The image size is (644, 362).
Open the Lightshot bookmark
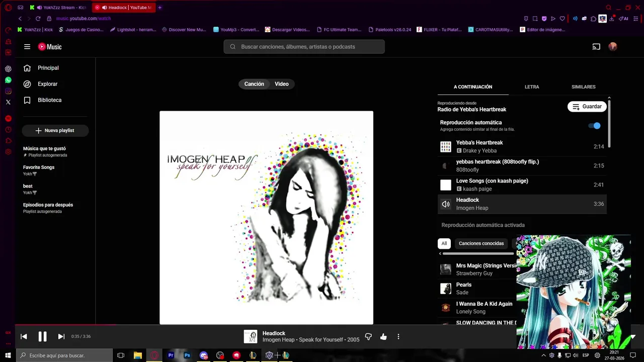(x=133, y=30)
